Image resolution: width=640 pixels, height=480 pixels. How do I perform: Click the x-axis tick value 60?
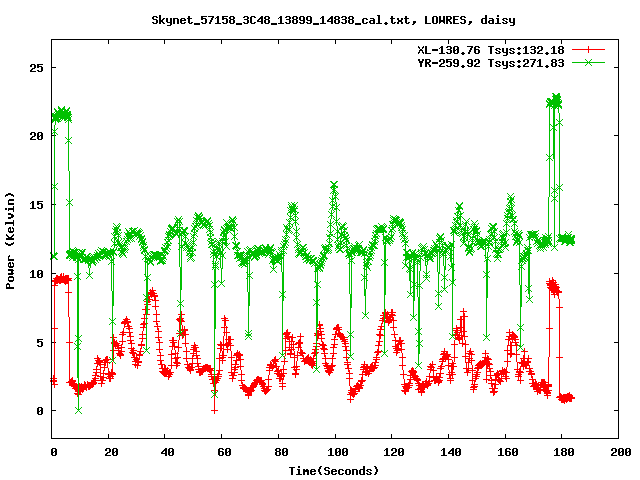point(224,452)
